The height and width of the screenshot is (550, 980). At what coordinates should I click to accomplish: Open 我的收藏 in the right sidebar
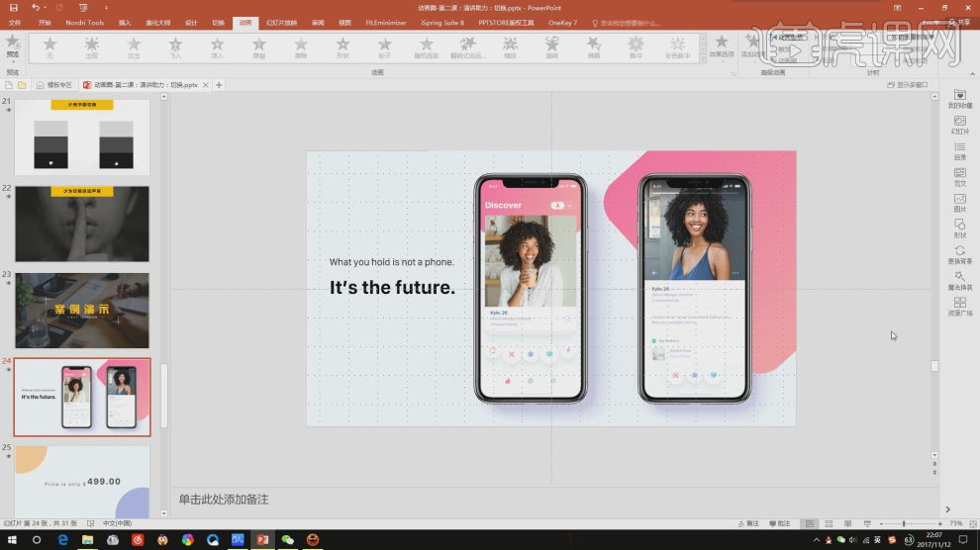959,98
